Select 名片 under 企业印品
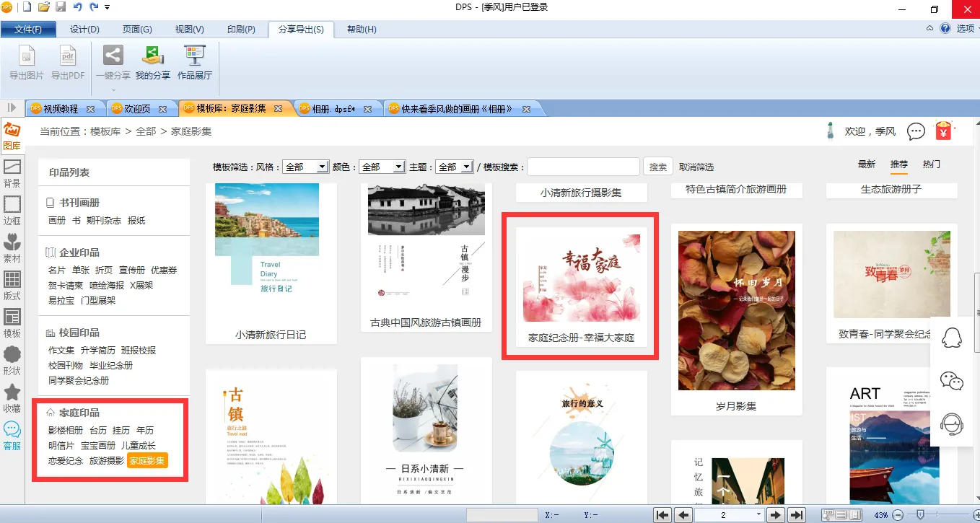The width and height of the screenshot is (980, 523). [57, 271]
